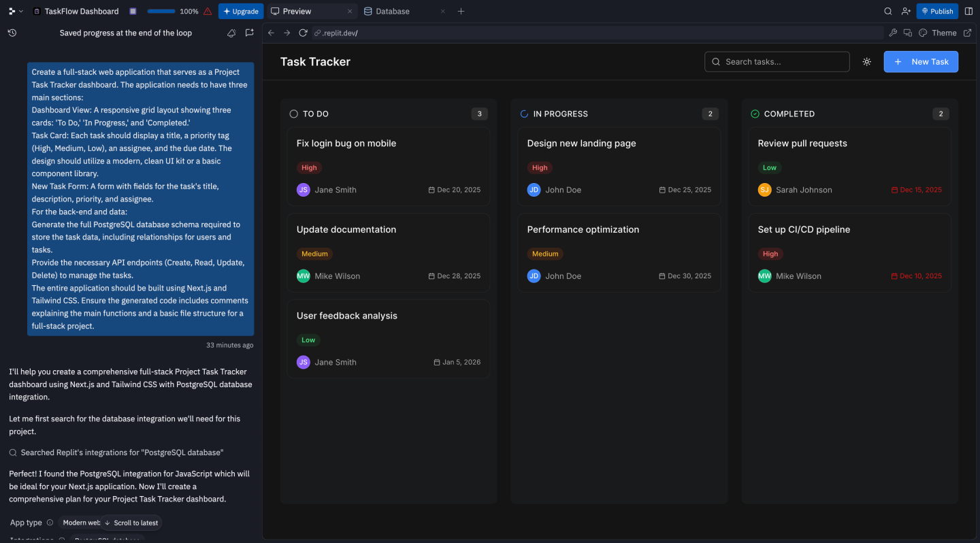Click the history clock icon top-left
The width and height of the screenshot is (980, 543).
click(12, 33)
